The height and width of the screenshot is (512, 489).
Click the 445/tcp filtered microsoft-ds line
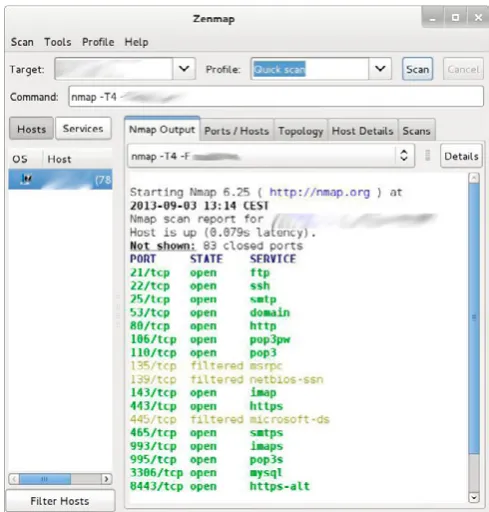pos(230,419)
